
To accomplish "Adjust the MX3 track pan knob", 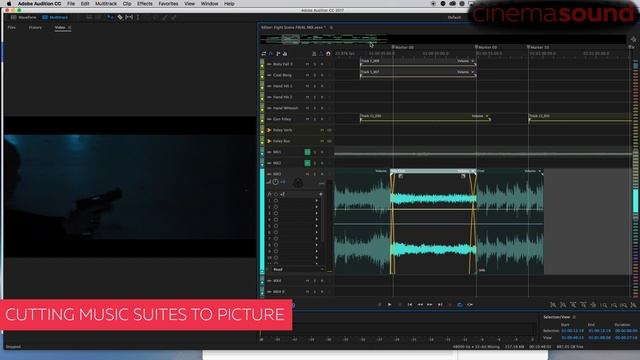I will 298,182.
